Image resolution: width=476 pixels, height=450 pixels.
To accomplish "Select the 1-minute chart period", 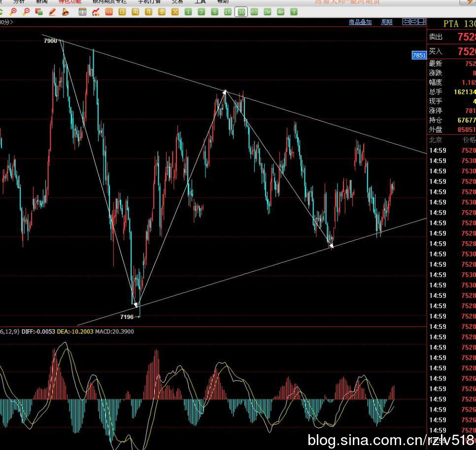I will (x=188, y=12).
